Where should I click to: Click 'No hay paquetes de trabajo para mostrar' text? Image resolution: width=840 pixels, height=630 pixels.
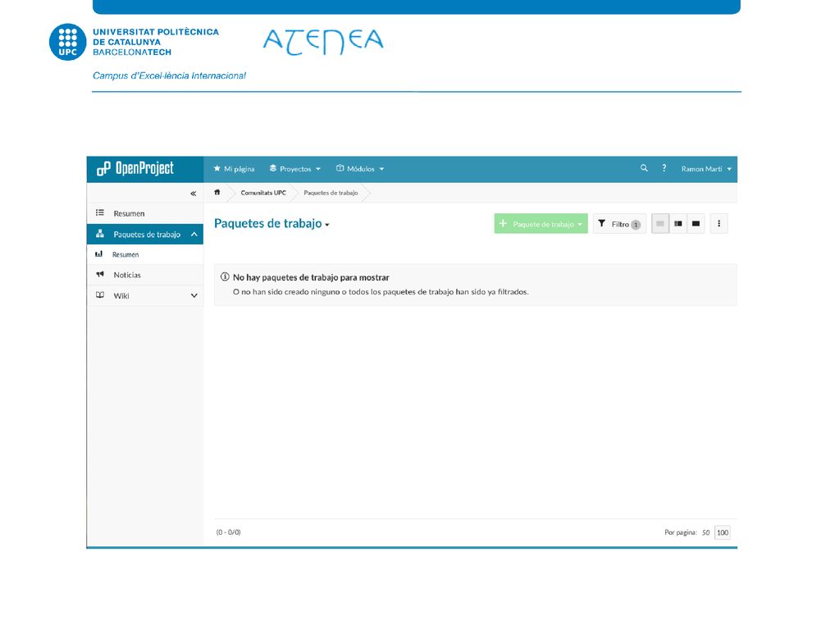click(x=311, y=277)
